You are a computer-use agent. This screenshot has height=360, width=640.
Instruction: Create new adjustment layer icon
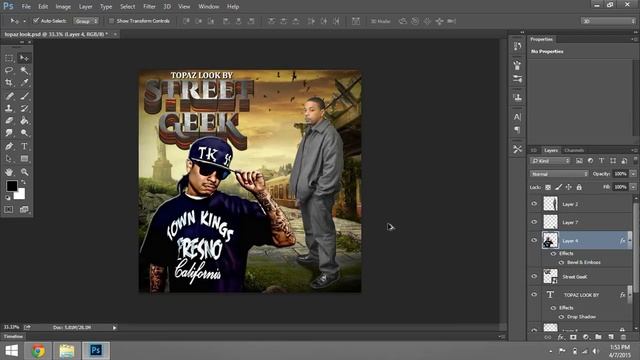(x=586, y=337)
